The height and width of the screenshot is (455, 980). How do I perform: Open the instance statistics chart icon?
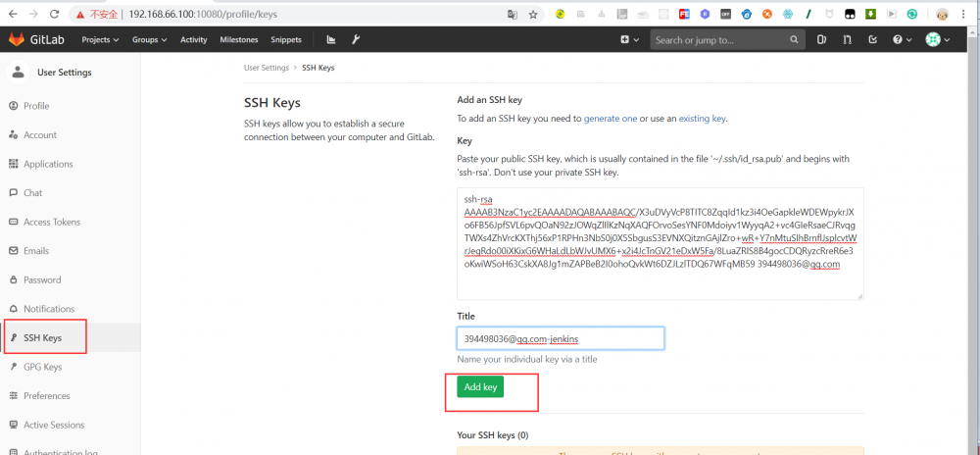coord(331,39)
